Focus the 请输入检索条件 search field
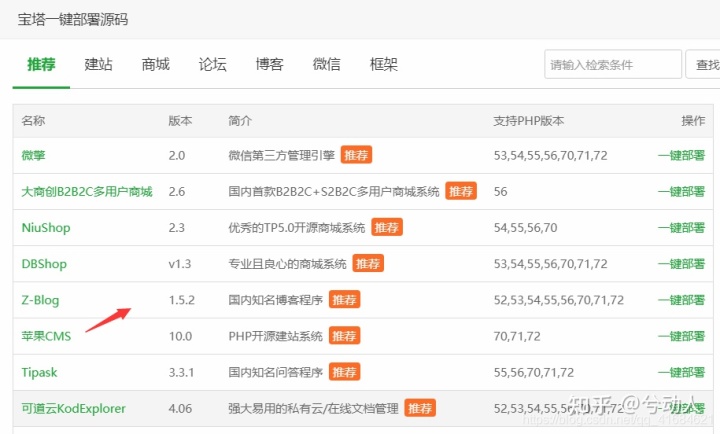Viewport: 720px width, 434px height. click(x=613, y=65)
